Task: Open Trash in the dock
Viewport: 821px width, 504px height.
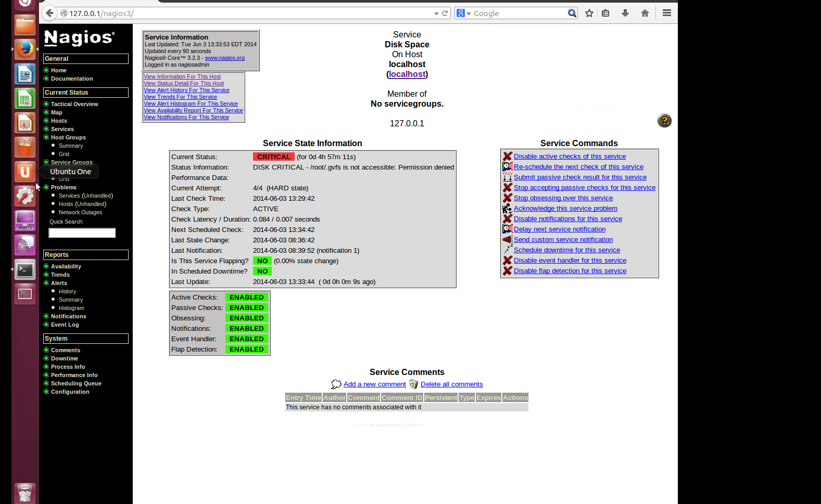Action: click(24, 493)
